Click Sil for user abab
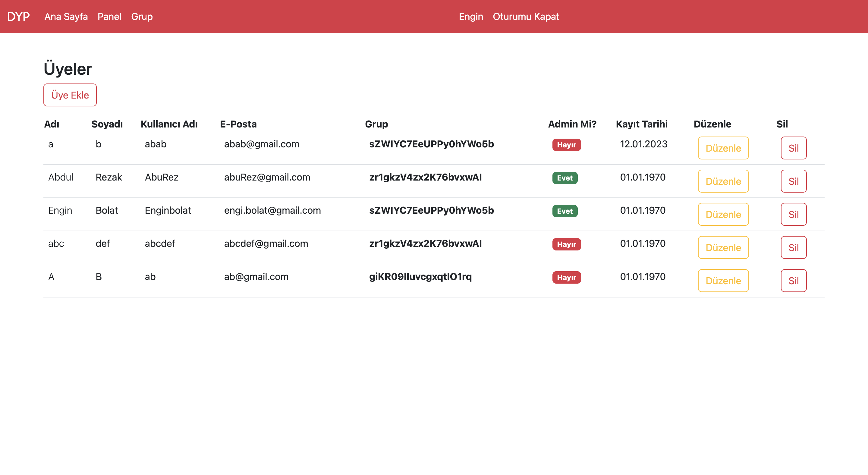868x475 pixels. [794, 148]
